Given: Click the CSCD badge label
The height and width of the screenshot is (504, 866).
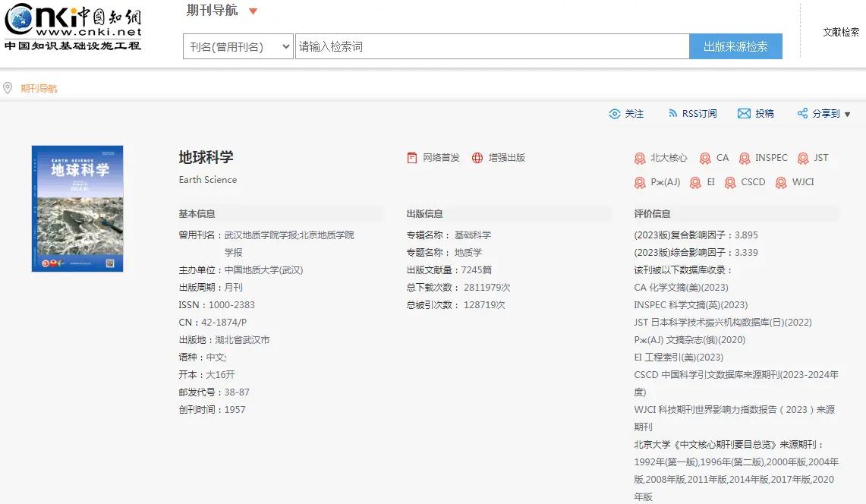Looking at the screenshot, I should pos(753,182).
